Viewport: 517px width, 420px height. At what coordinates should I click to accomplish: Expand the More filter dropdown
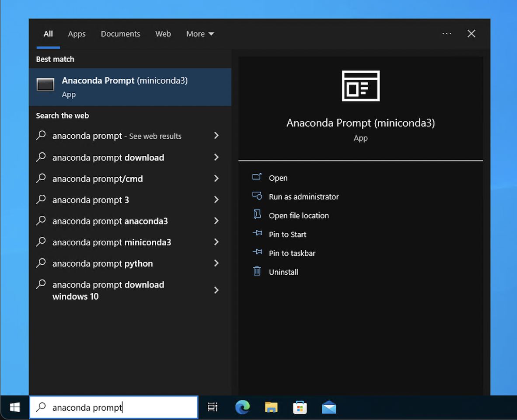[x=200, y=34]
